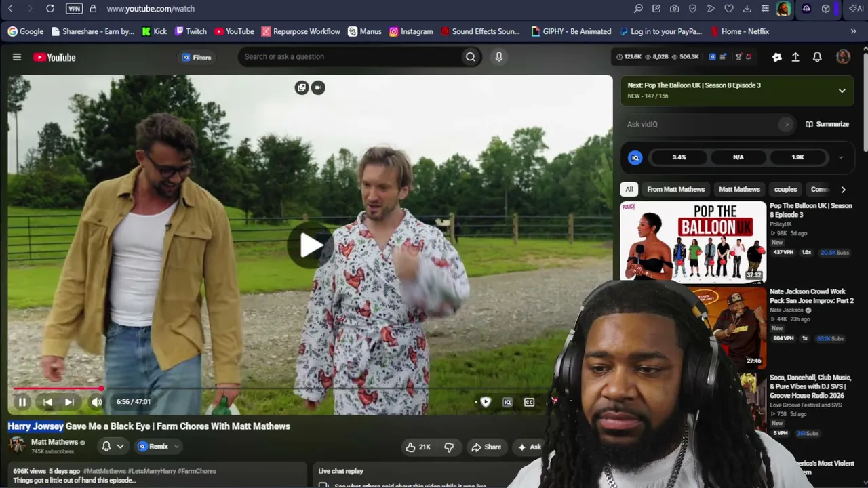
Task: Select the From Matt Mathews chip
Action: pyautogui.click(x=675, y=190)
